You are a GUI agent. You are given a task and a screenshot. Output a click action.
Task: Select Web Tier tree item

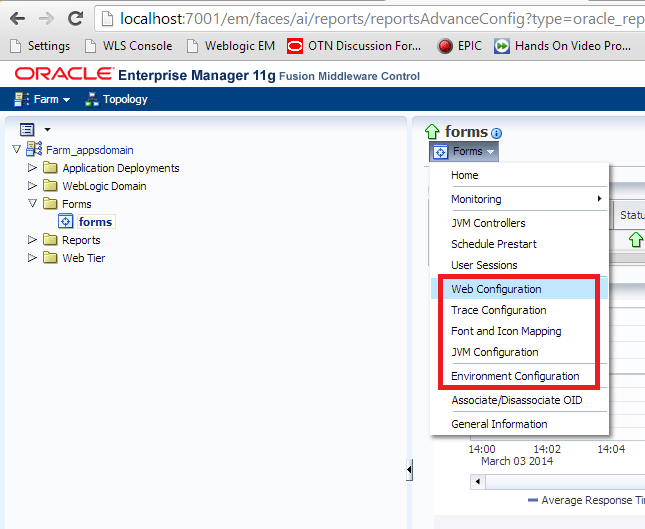[84, 258]
